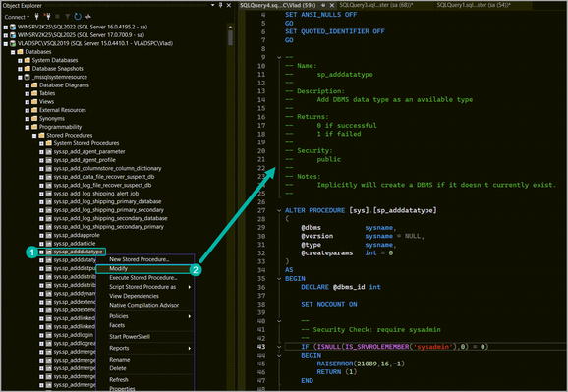568x392 pixels.
Task: Switch to the SQLQuery1.sql tab
Action: coord(474,5)
